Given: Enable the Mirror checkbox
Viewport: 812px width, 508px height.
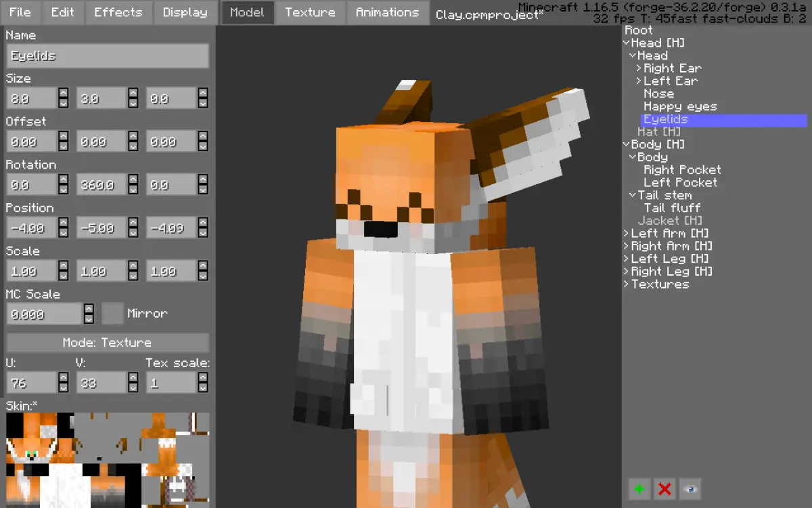Looking at the screenshot, I should [x=112, y=314].
